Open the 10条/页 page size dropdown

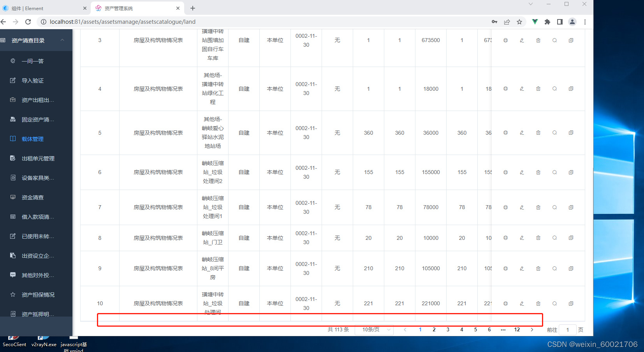[x=374, y=329]
